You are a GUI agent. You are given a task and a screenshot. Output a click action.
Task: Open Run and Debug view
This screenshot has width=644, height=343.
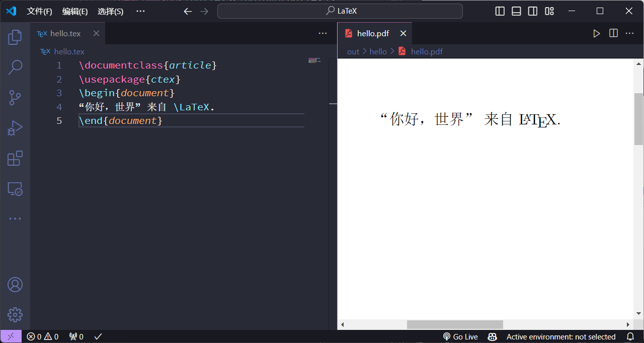click(x=15, y=128)
